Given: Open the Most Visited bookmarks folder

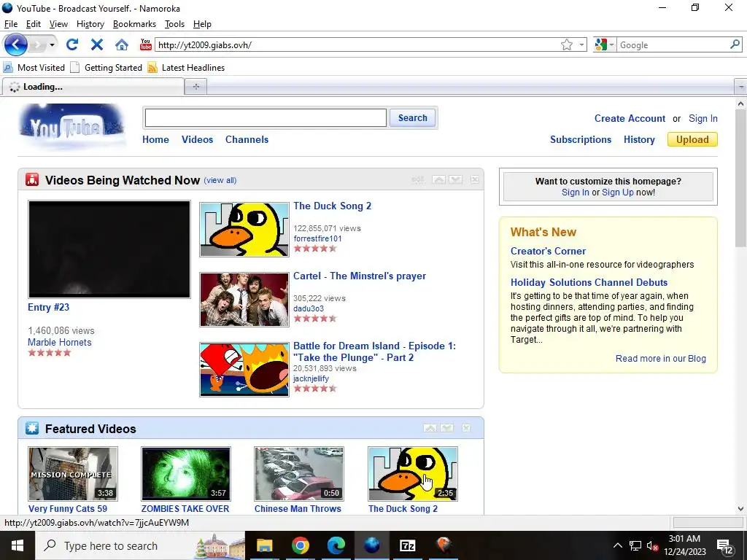Looking at the screenshot, I should click(x=34, y=68).
